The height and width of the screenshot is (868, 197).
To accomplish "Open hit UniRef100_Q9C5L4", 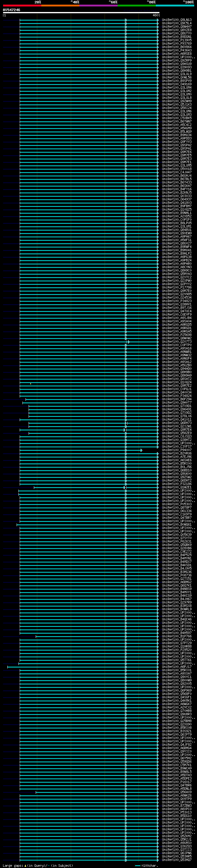I will 177,23.
